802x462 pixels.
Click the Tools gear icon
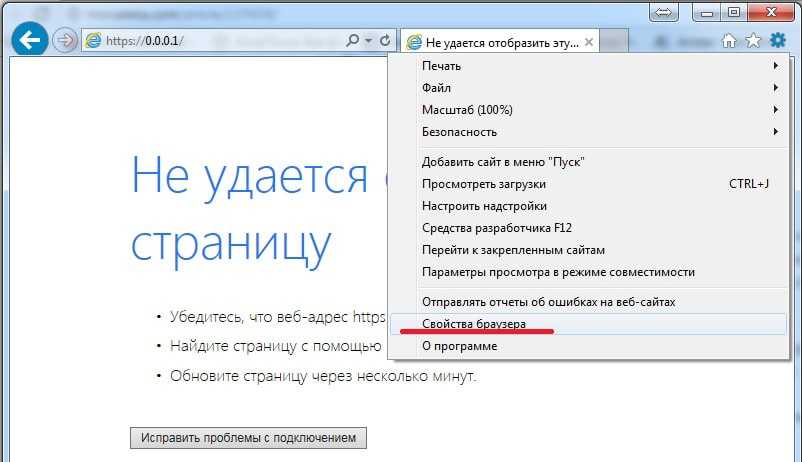[x=777, y=41]
